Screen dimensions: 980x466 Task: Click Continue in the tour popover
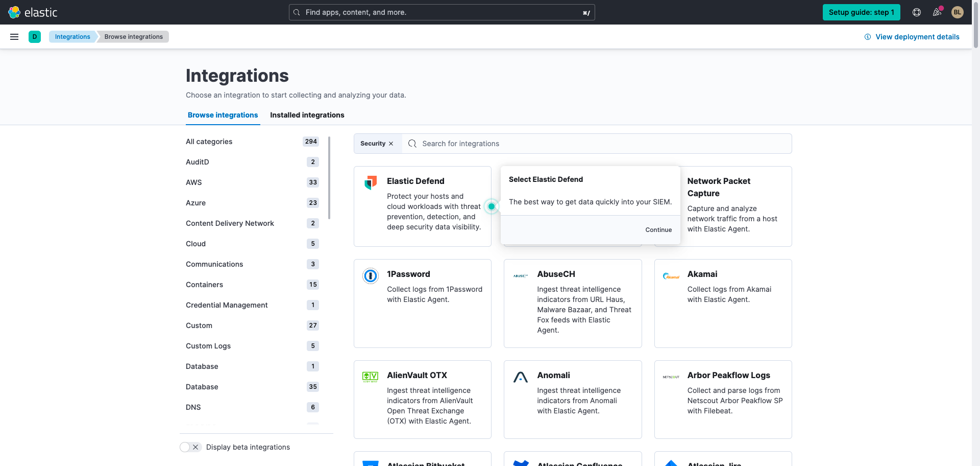658,230
